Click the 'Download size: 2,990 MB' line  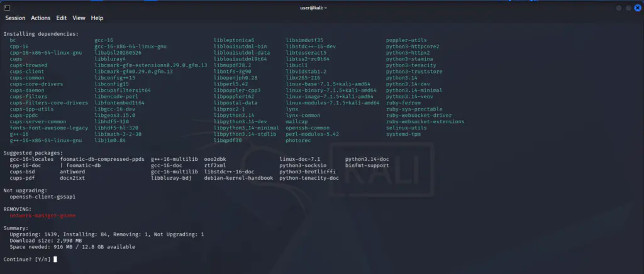pos(46,241)
